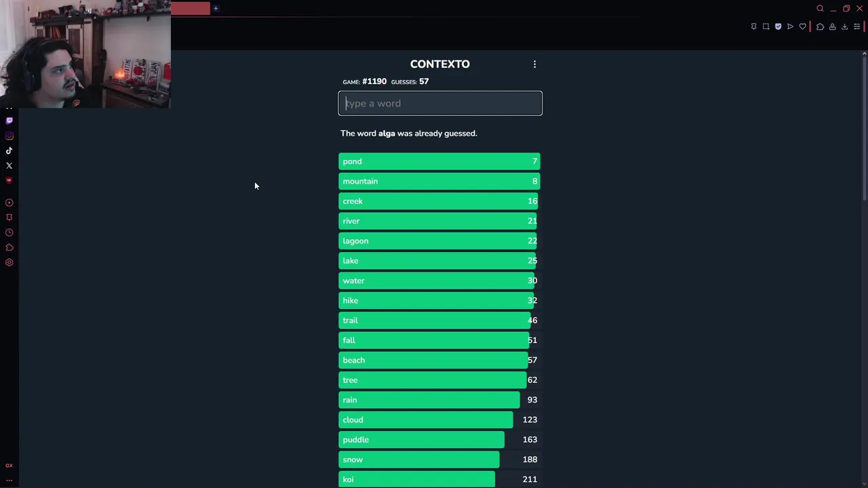The width and height of the screenshot is (868, 488).
Task: Select the 'mountain' guess row
Action: (439, 181)
